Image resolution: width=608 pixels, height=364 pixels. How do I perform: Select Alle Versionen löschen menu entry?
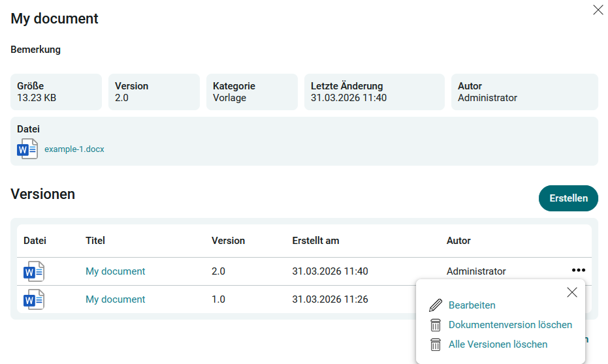tap(498, 344)
